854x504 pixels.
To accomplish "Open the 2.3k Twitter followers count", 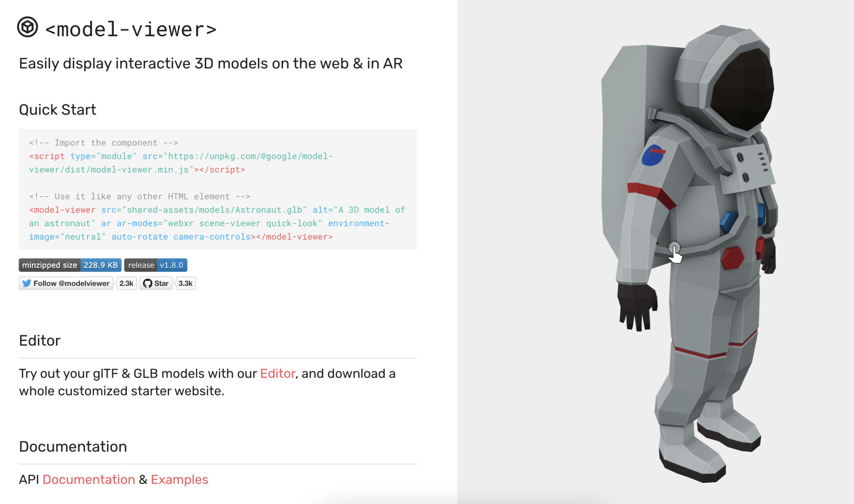I will 127,283.
